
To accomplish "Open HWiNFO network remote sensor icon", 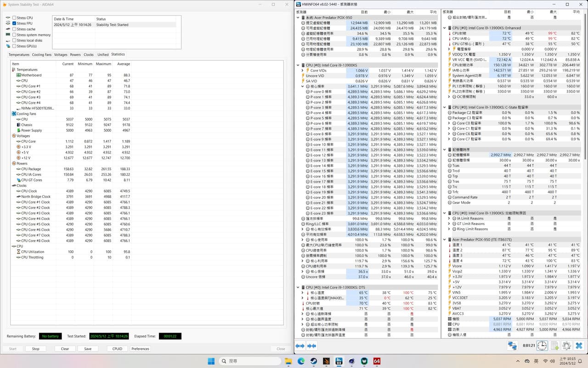I will [512, 345].
